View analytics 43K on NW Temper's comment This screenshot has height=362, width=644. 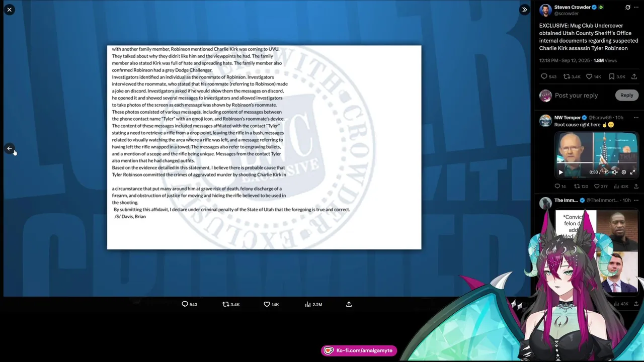[621, 186]
